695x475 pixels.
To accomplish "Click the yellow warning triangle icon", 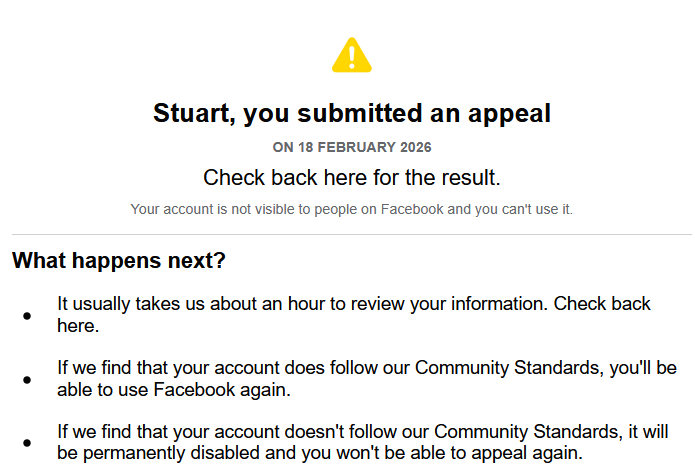I will [351, 55].
